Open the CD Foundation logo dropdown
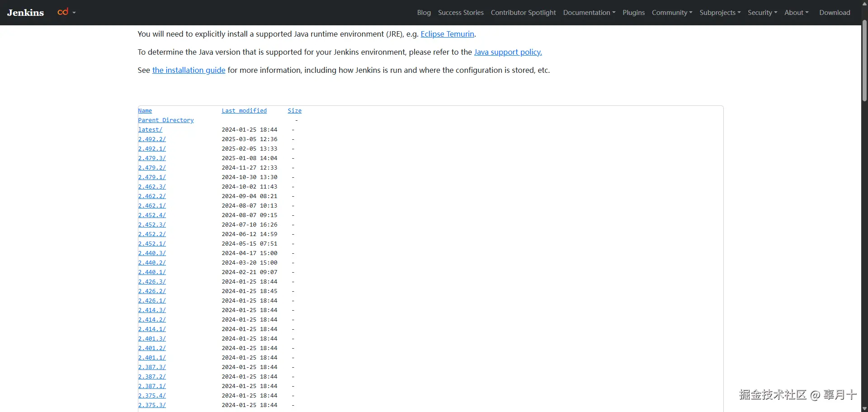 66,12
